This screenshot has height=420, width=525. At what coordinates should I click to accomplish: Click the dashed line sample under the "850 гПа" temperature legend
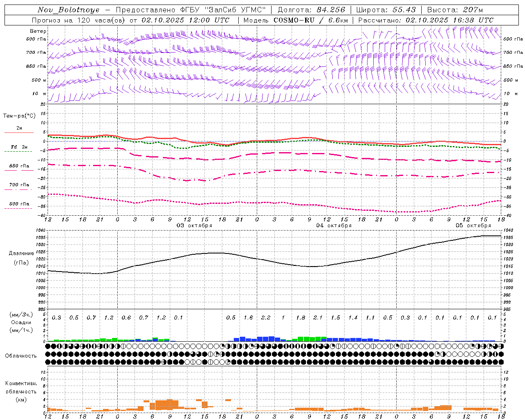pos(18,171)
